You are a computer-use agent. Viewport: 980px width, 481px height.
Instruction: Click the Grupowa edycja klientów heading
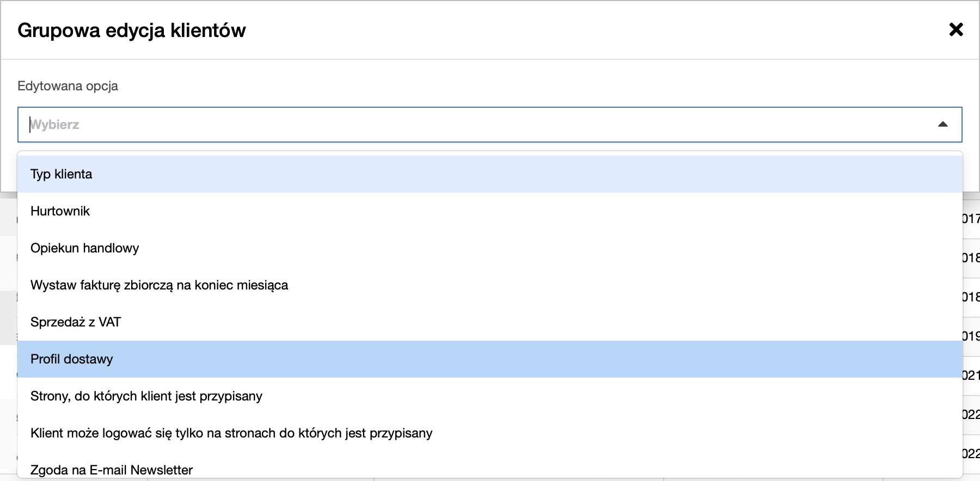click(x=132, y=30)
